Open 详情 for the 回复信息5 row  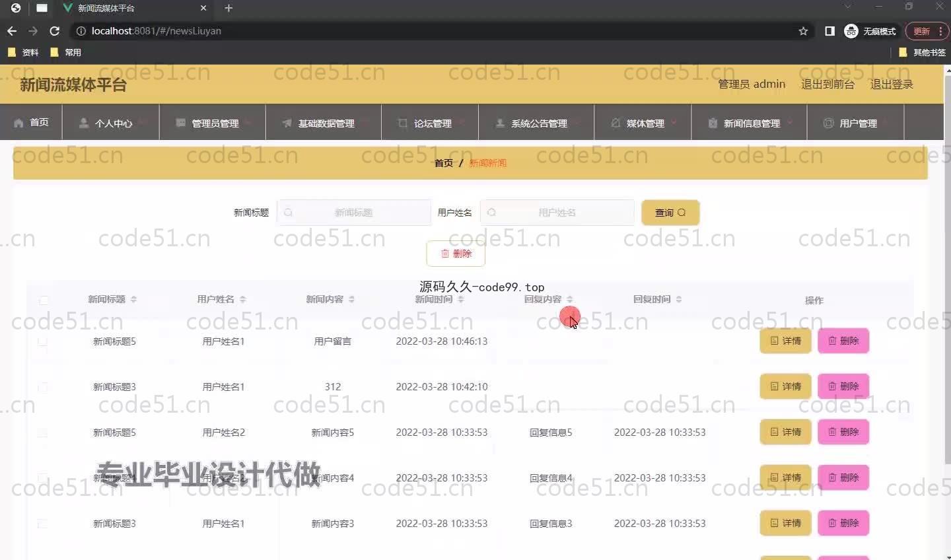[785, 432]
